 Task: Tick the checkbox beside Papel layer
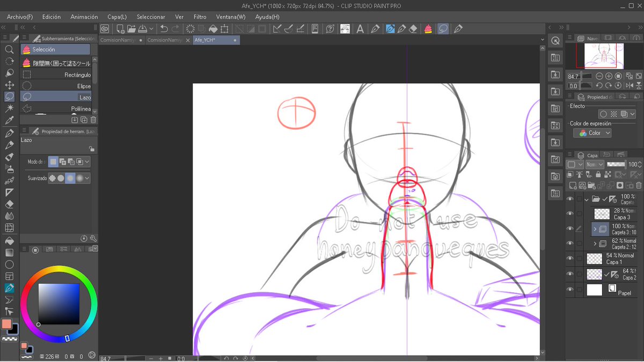[579, 290]
